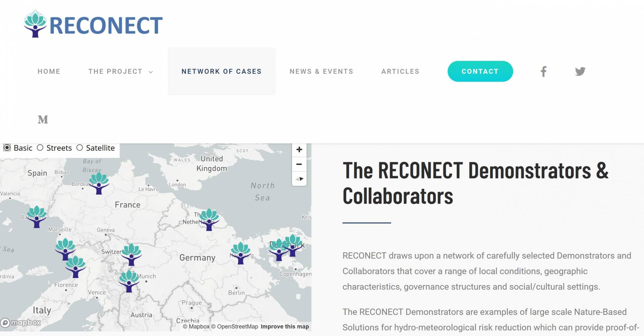Select the Basic map style
This screenshot has width=644, height=336.
[7, 148]
